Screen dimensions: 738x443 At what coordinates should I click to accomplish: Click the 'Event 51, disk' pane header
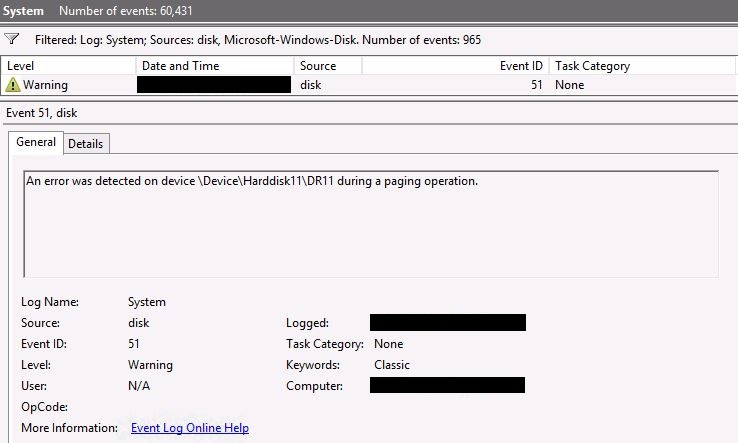point(42,112)
